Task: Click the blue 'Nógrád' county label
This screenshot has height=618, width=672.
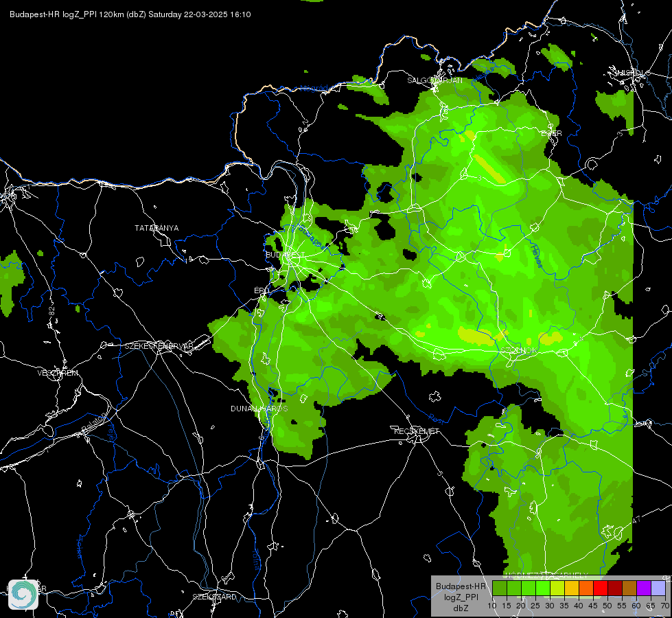Action: click(314, 89)
